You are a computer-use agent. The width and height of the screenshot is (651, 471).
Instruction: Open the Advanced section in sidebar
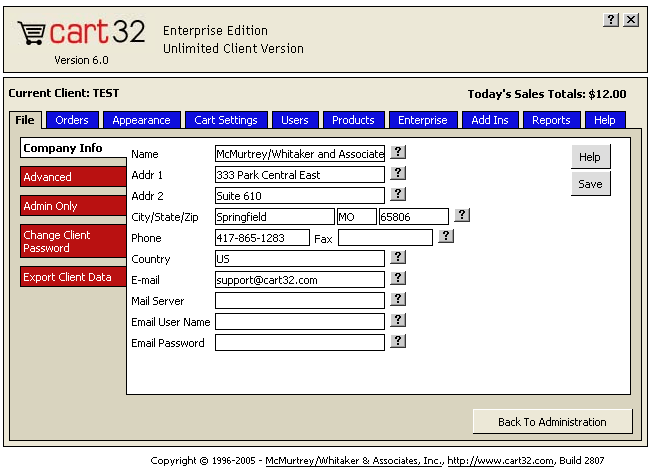coord(73,177)
